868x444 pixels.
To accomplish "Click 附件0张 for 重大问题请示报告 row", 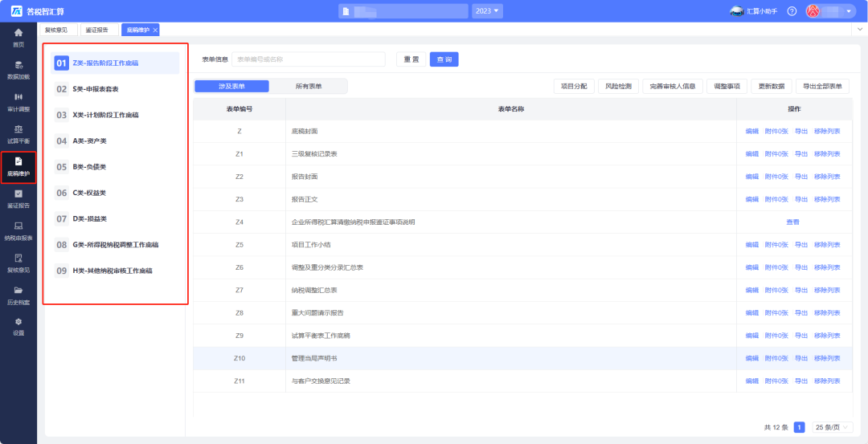I will (x=776, y=312).
